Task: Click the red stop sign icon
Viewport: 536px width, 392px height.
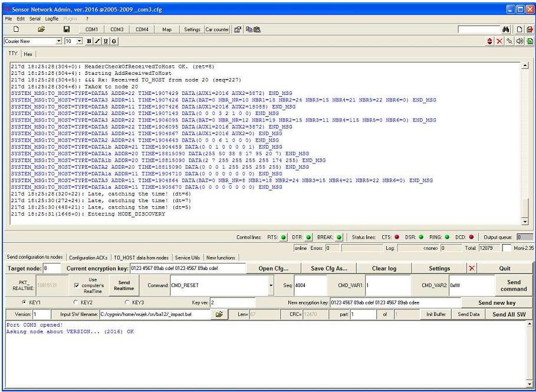Action: 490,41
